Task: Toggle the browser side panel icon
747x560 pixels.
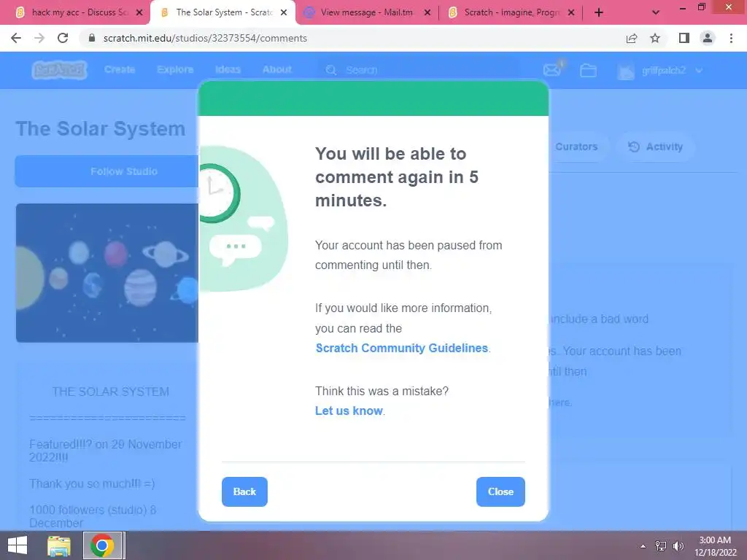Action: (684, 38)
